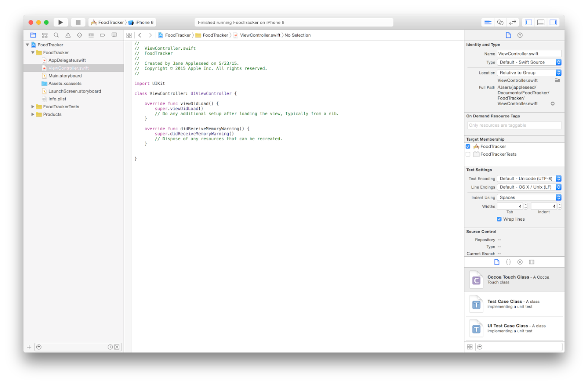Open the issue navigator

tap(68, 35)
